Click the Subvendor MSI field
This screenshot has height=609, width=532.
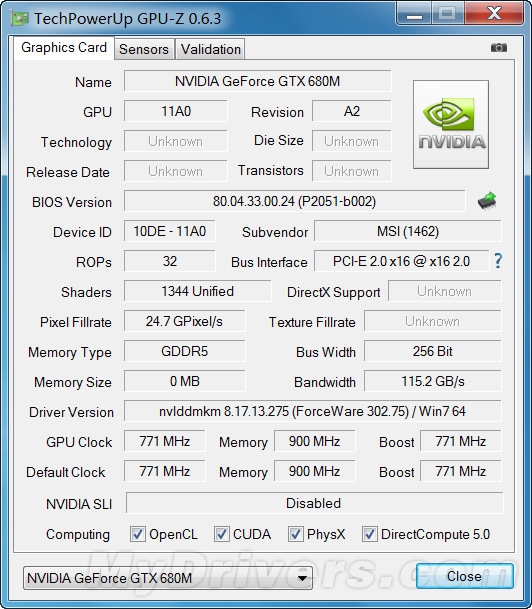[408, 231]
